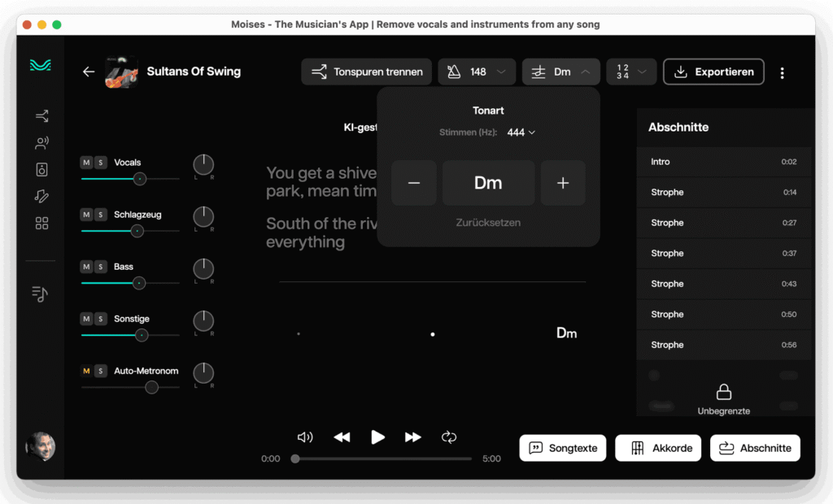Adjust the Sonstige volume slider
Image resolution: width=833 pixels, height=504 pixels.
pos(130,335)
